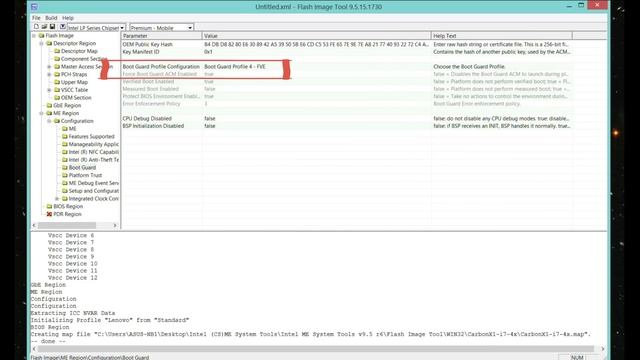This screenshot has width=640, height=360.
Task: Expand the Master Access Section node
Action: click(x=49, y=67)
